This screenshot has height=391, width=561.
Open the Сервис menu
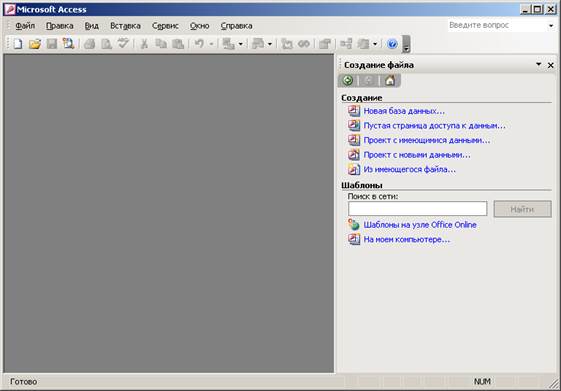point(165,26)
